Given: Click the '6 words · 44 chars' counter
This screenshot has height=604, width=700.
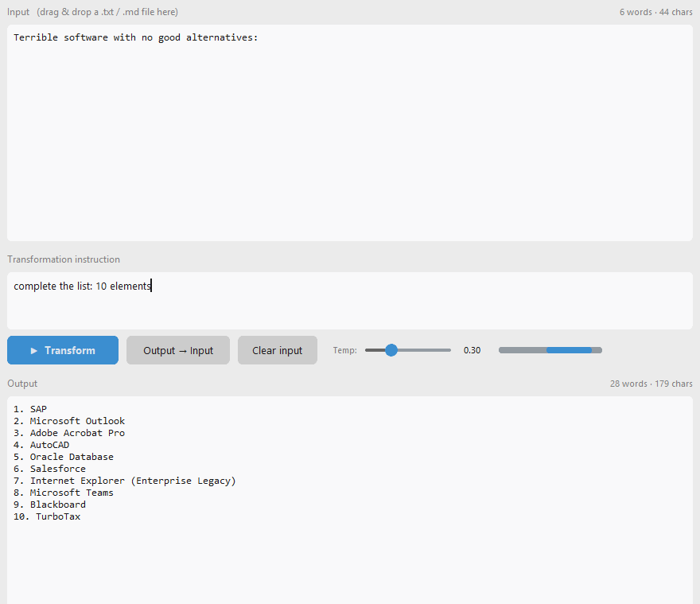Looking at the screenshot, I should tap(655, 12).
